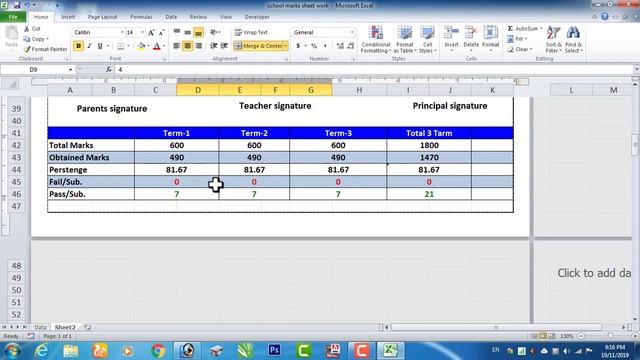This screenshot has width=640, height=360.
Task: Open Google Chrome from the taskbar
Action: (158, 350)
